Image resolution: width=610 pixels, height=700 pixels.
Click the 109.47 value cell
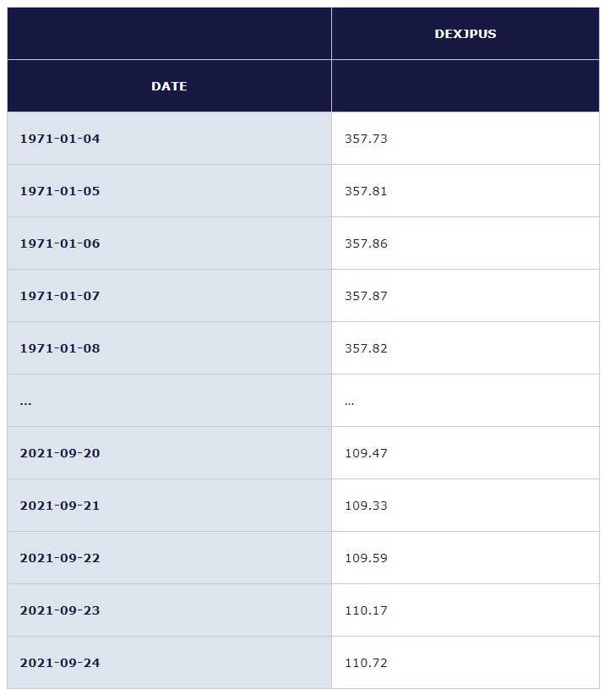pyautogui.click(x=366, y=453)
